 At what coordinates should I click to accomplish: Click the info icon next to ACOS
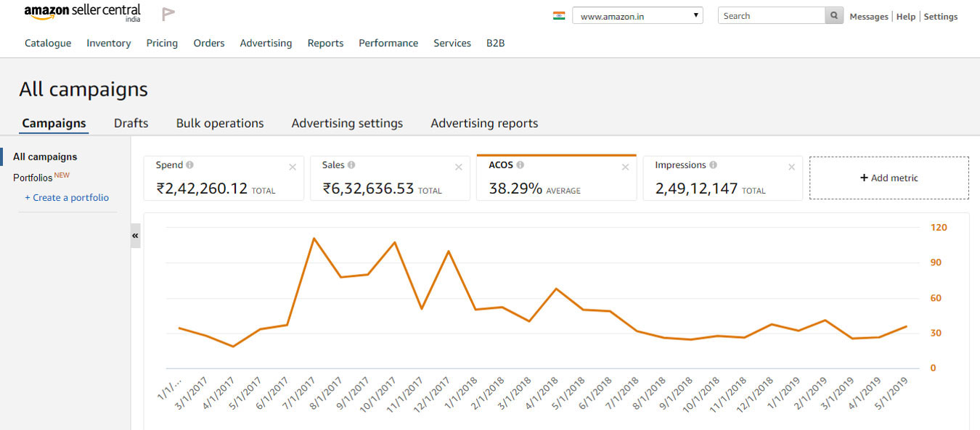click(520, 165)
